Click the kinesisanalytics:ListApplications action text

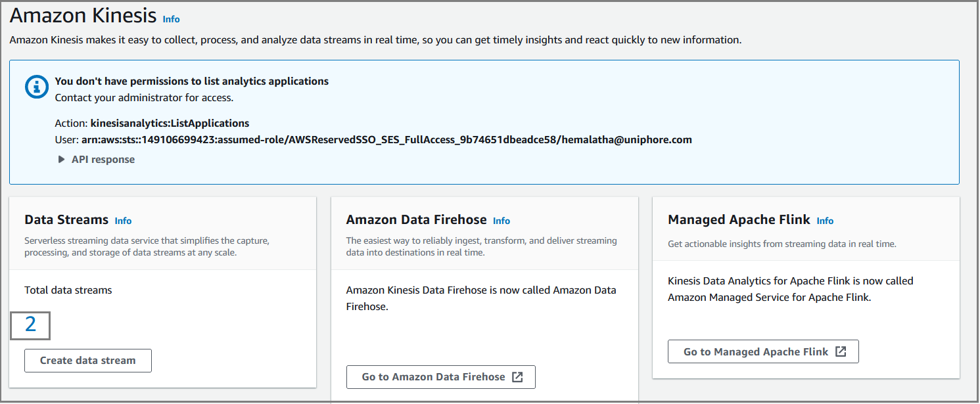click(170, 123)
